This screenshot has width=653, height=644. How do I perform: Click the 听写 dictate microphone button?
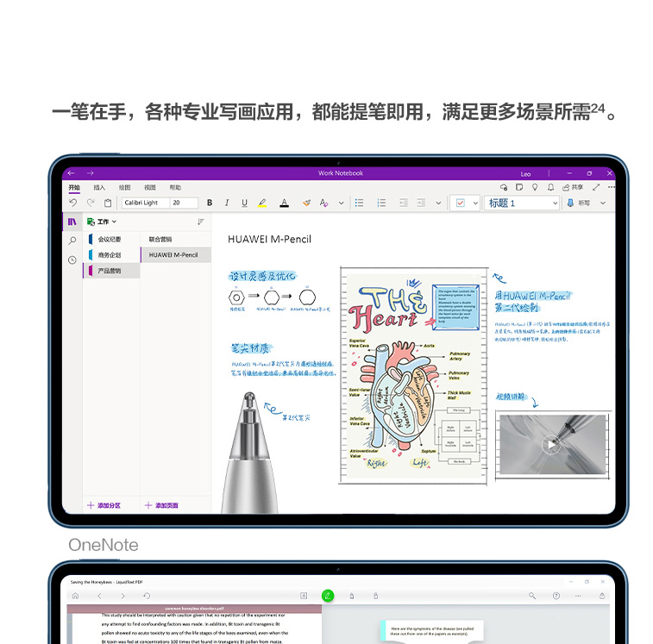click(x=579, y=203)
